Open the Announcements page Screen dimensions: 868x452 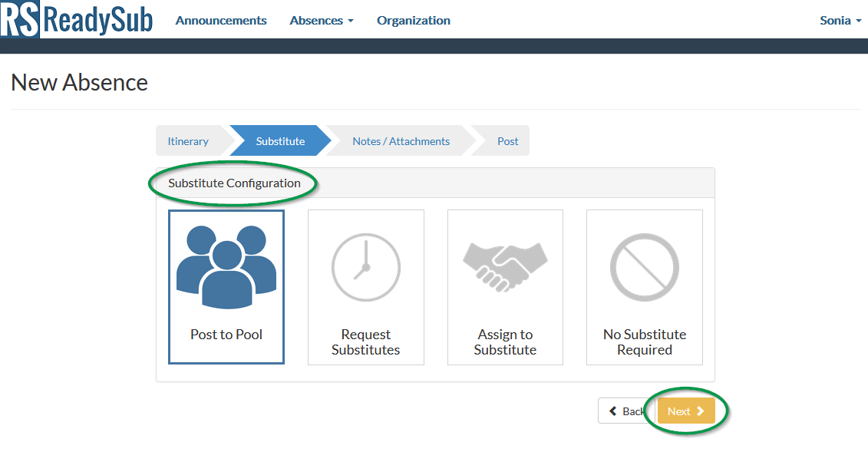tap(221, 21)
